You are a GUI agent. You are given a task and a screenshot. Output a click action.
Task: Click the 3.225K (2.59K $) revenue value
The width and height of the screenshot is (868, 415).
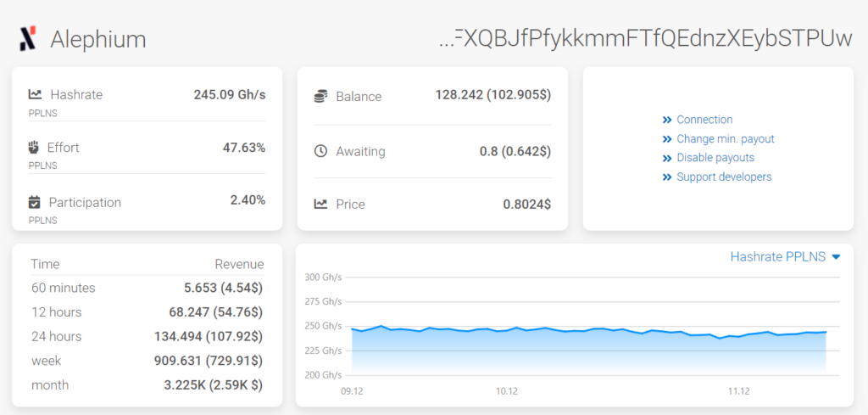pyautogui.click(x=213, y=385)
